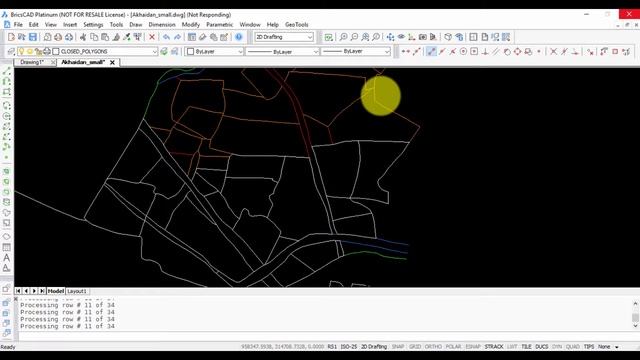640x360 pixels.
Task: Click the command line scrollbar down arrow
Action: 635,326
